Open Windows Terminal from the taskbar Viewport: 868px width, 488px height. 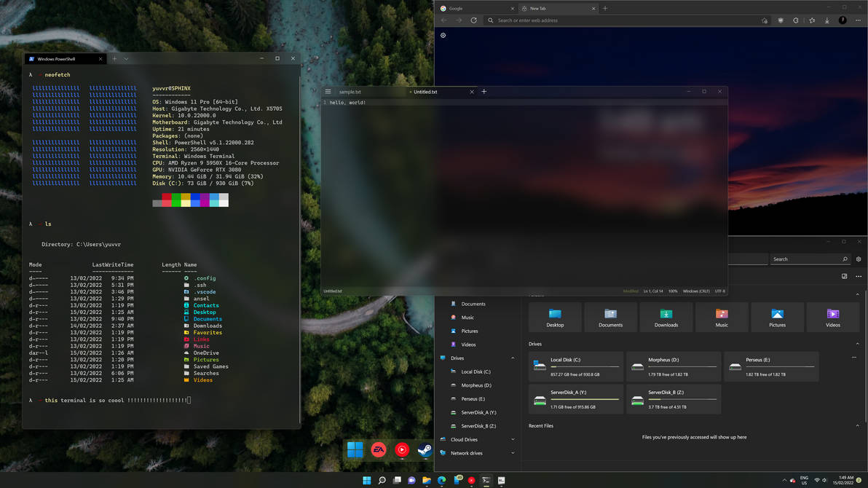pos(485,481)
